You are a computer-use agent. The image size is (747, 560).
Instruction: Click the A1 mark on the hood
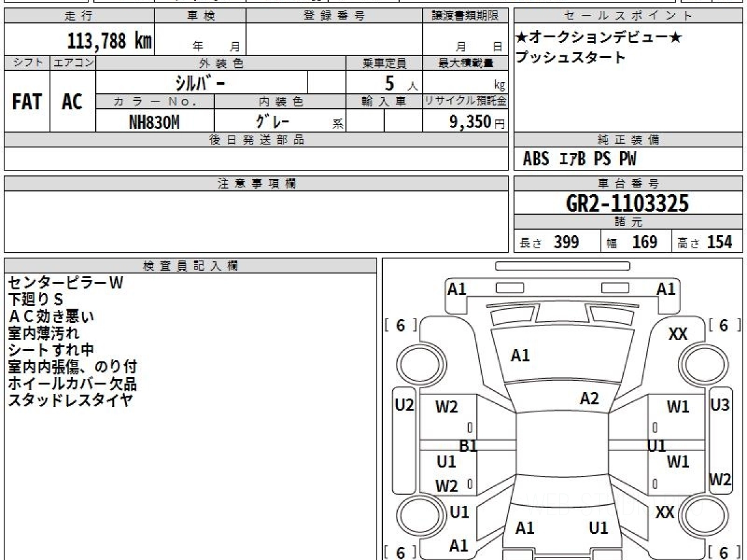tap(520, 356)
